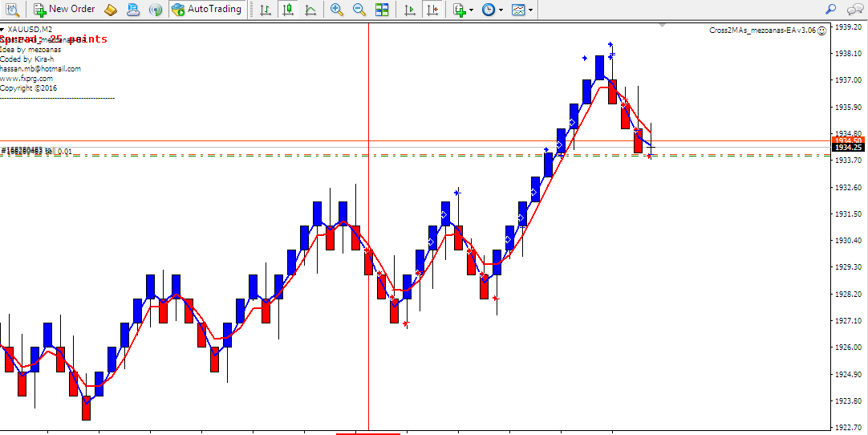Select the candlesticks chart mode
Image resolution: width=868 pixels, height=435 pixels.
point(288,10)
